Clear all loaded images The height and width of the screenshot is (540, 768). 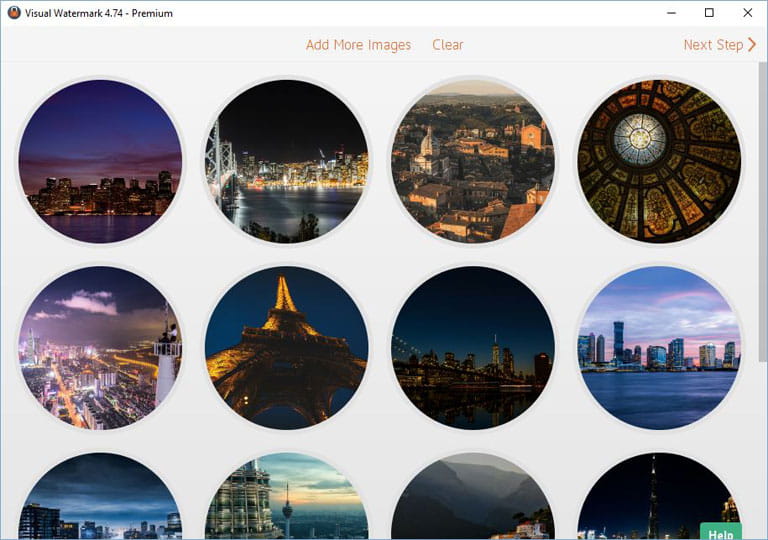(447, 45)
